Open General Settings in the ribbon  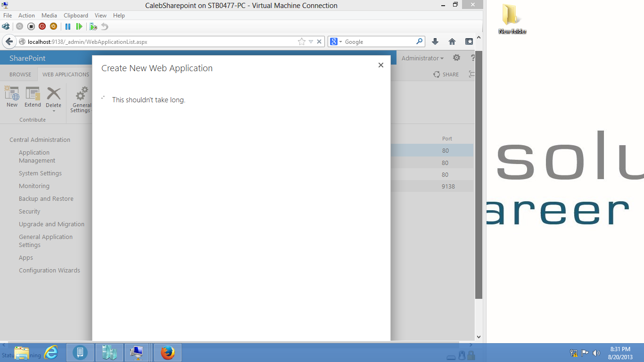pyautogui.click(x=81, y=99)
